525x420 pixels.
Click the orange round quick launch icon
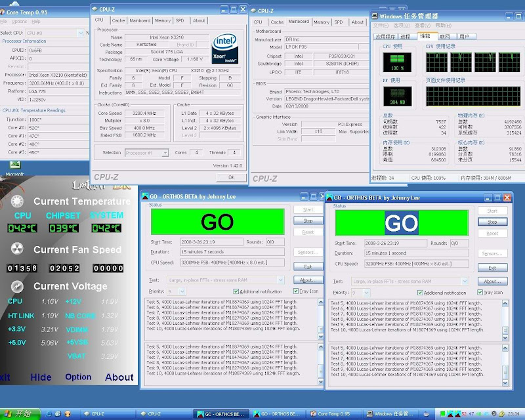[68, 414]
